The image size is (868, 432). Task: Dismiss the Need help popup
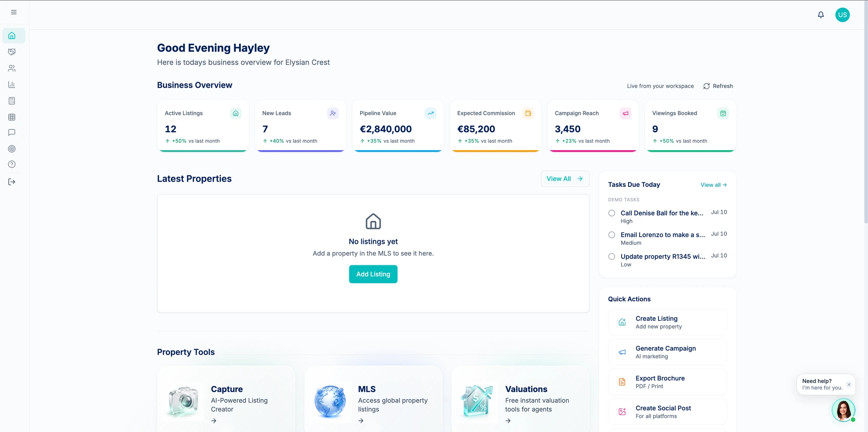[849, 385]
